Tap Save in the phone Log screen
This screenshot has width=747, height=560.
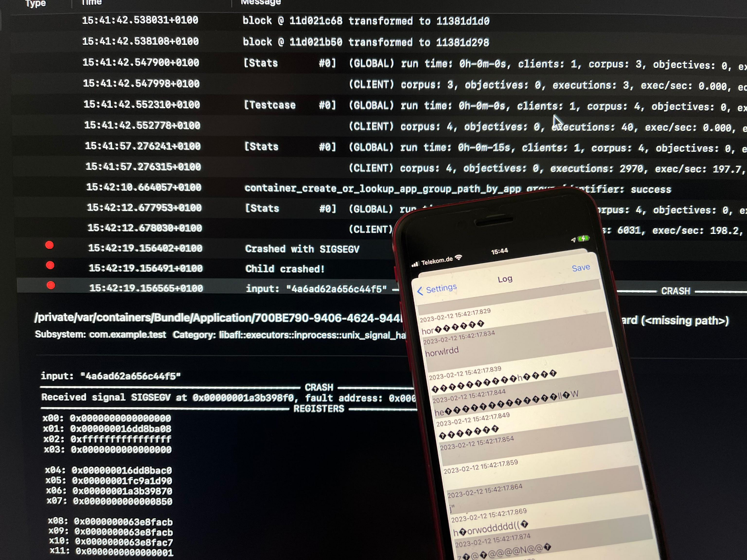(x=580, y=268)
